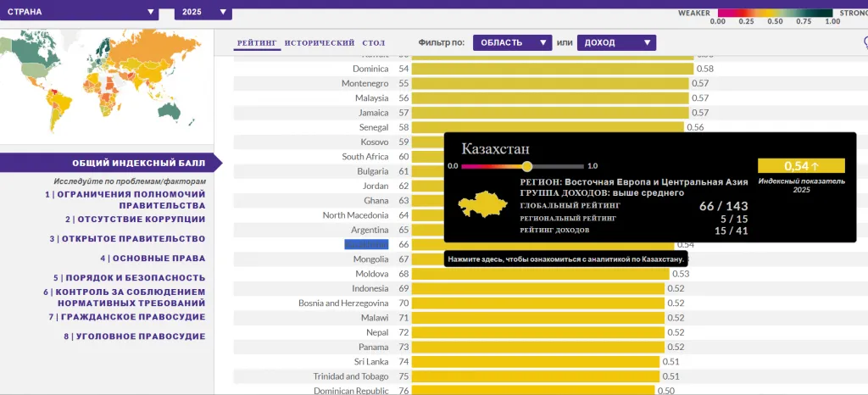Select ОБЩИЙ ИНДЕКСНЫЙ БАЛЛ in sidebar
Viewport: 868px width, 395px height.
point(138,164)
